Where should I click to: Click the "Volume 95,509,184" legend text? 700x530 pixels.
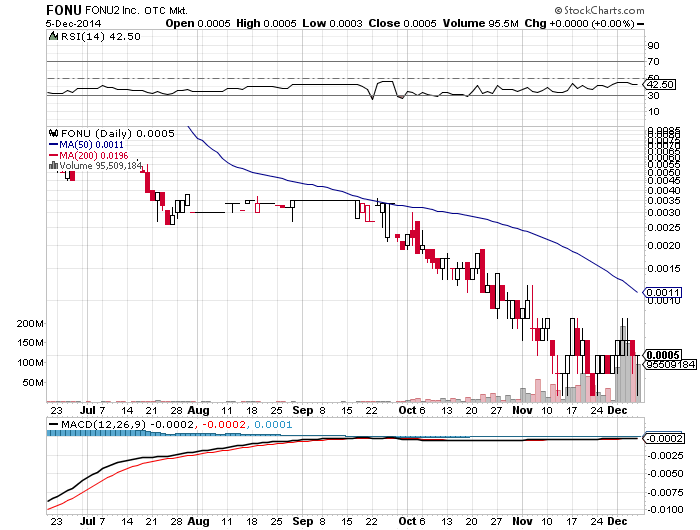pos(100,166)
